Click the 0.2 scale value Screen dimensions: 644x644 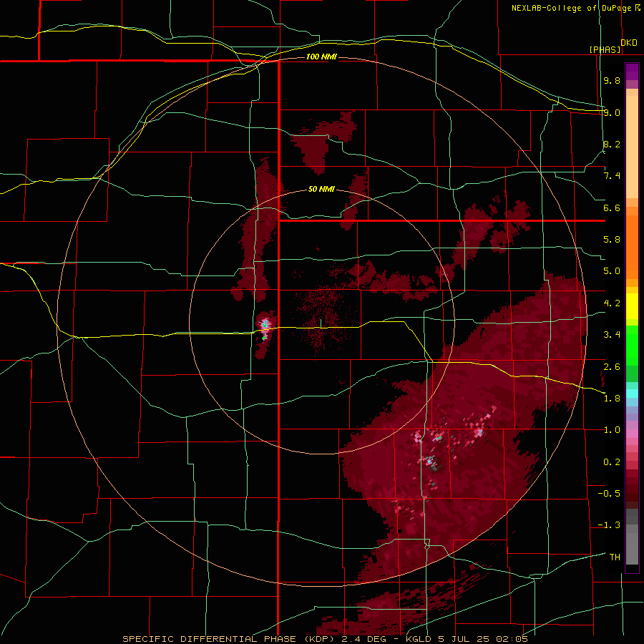click(612, 462)
